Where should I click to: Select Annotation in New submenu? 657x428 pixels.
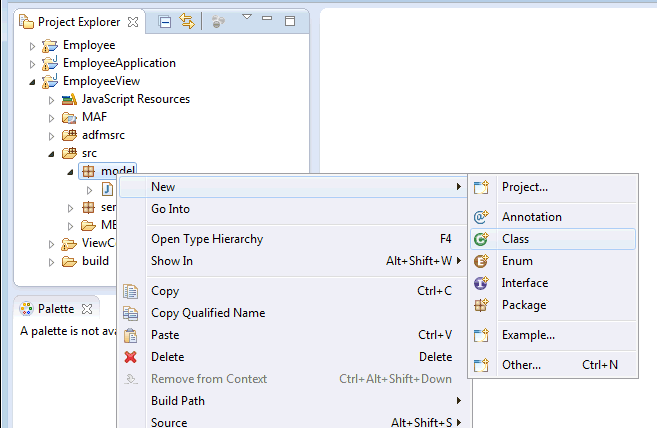553,217
